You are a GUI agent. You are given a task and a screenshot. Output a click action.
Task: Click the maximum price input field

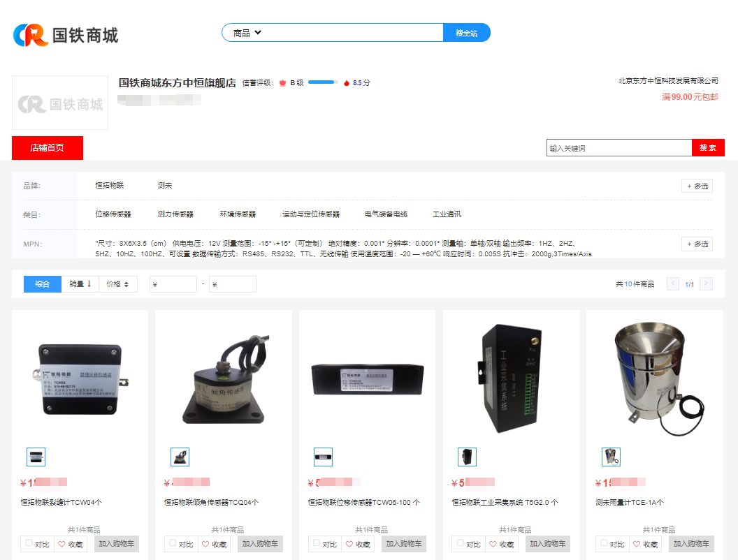click(233, 284)
